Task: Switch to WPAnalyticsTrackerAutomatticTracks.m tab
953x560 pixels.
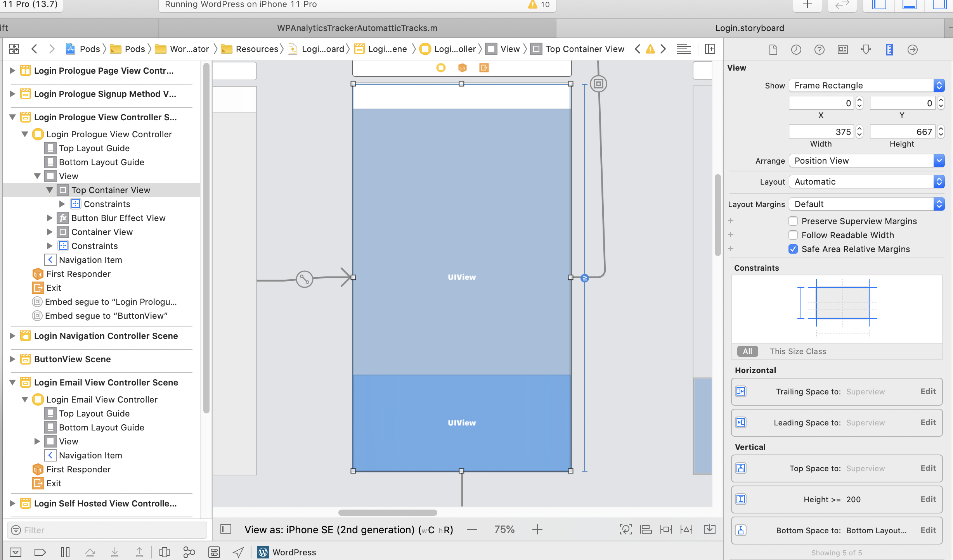Action: (x=357, y=28)
